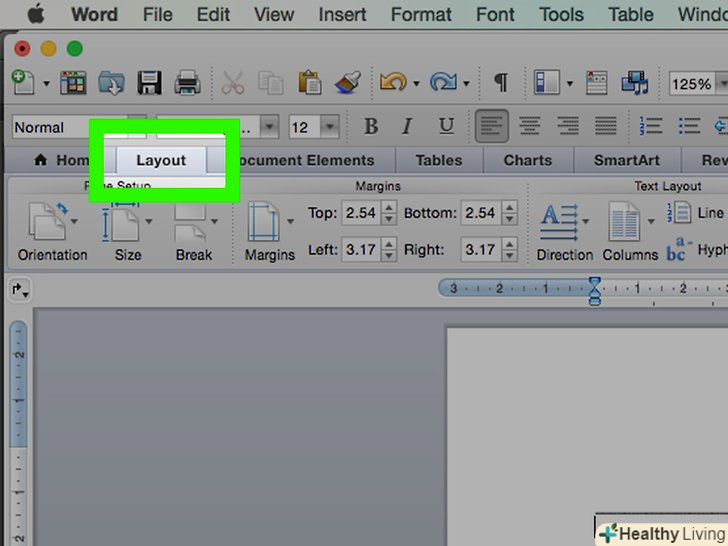Select the Format Painter brush icon
Viewport: 728px width, 546px height.
[348, 83]
